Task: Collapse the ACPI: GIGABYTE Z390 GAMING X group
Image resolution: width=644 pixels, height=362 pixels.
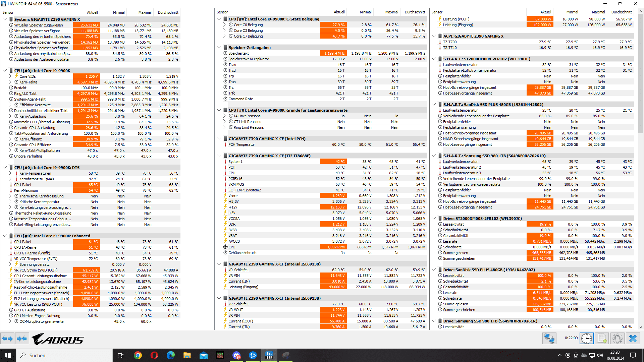Action: pos(434,36)
